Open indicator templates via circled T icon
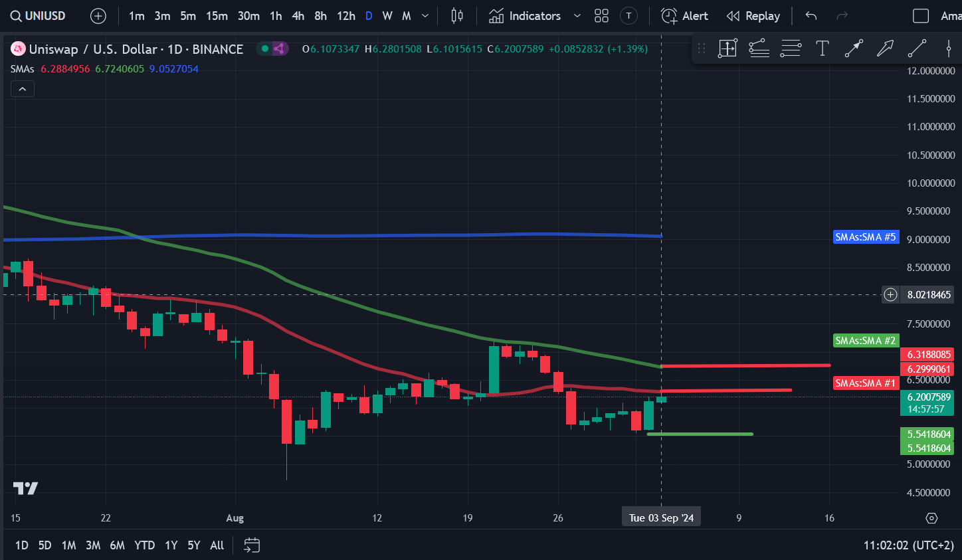 pos(628,16)
